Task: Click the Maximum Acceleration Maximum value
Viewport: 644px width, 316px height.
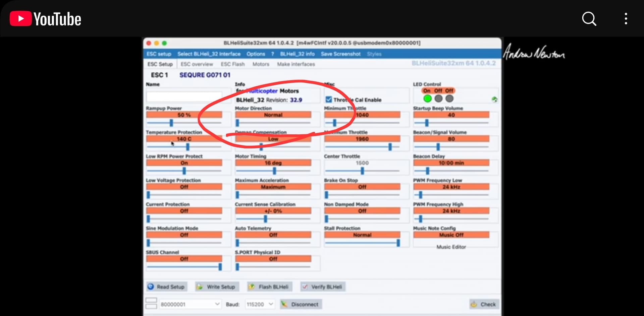Action: (x=273, y=187)
